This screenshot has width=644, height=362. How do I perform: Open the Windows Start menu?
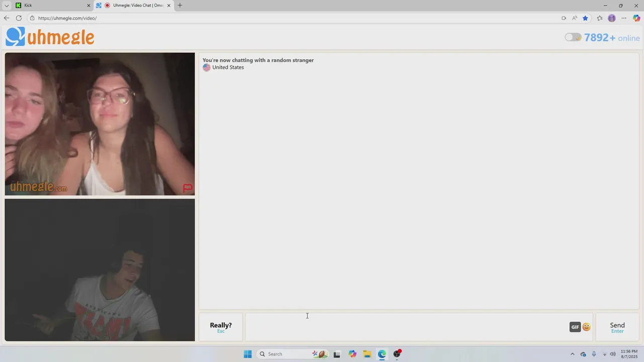[248, 354]
